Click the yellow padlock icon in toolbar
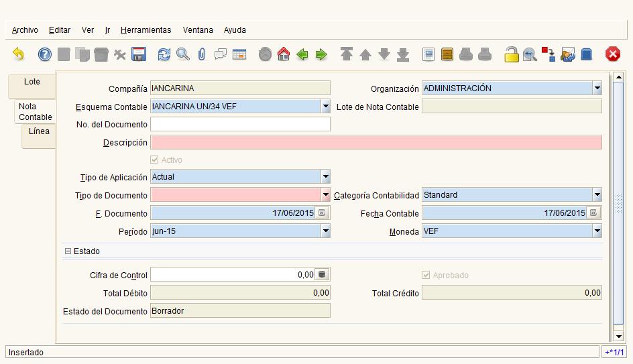633x364 pixels. pyautogui.click(x=512, y=54)
